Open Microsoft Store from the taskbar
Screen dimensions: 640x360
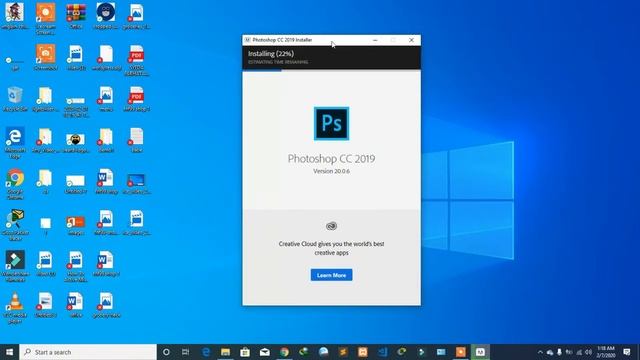coord(245,352)
